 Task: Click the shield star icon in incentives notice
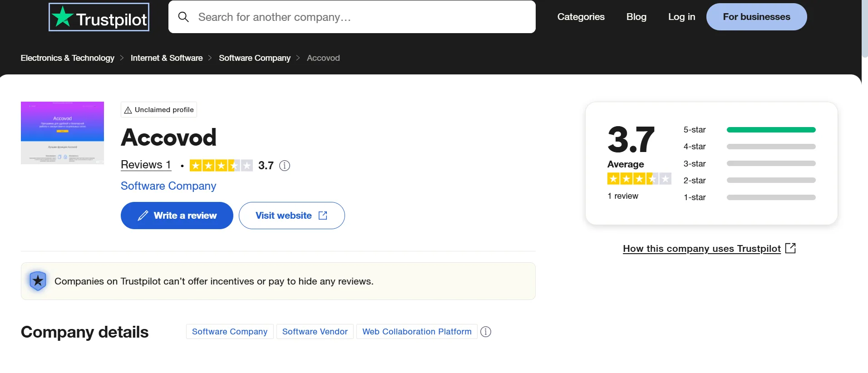click(38, 281)
